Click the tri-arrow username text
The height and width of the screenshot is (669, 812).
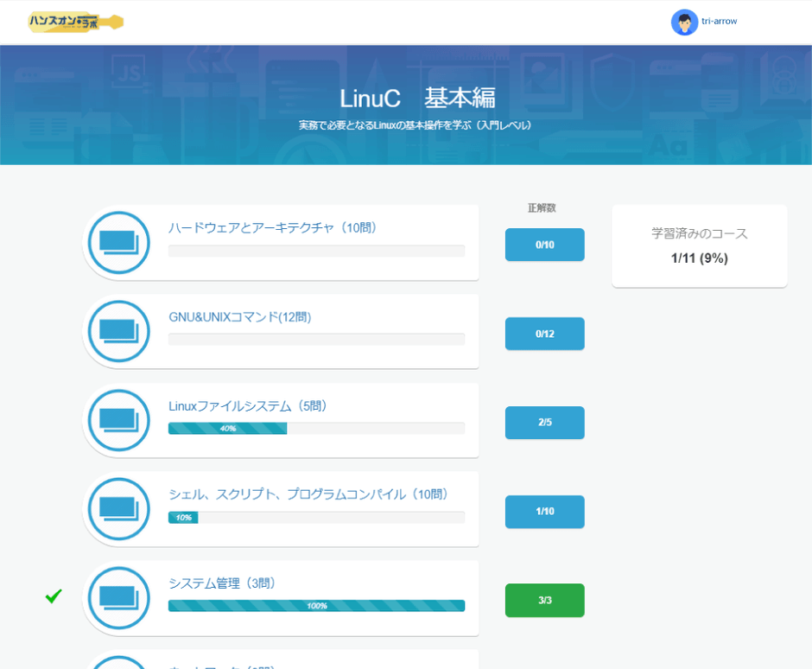coord(720,22)
